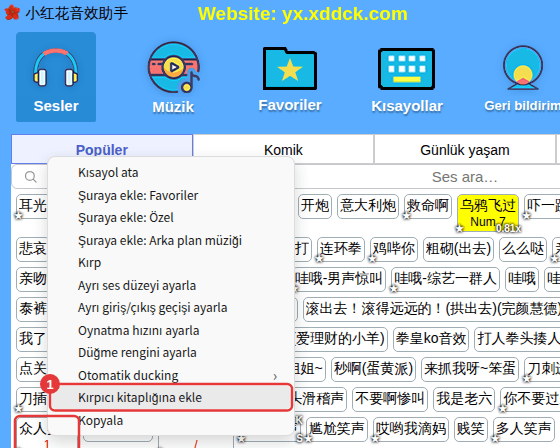Play the 贱笑 sound button
The image size is (560, 448).
pos(470,429)
